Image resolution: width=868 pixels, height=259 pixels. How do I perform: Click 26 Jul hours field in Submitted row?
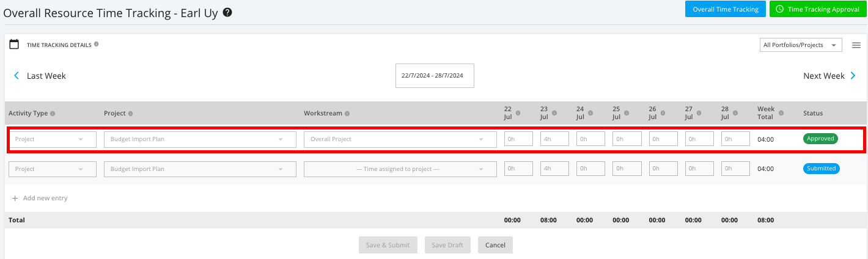(663, 169)
